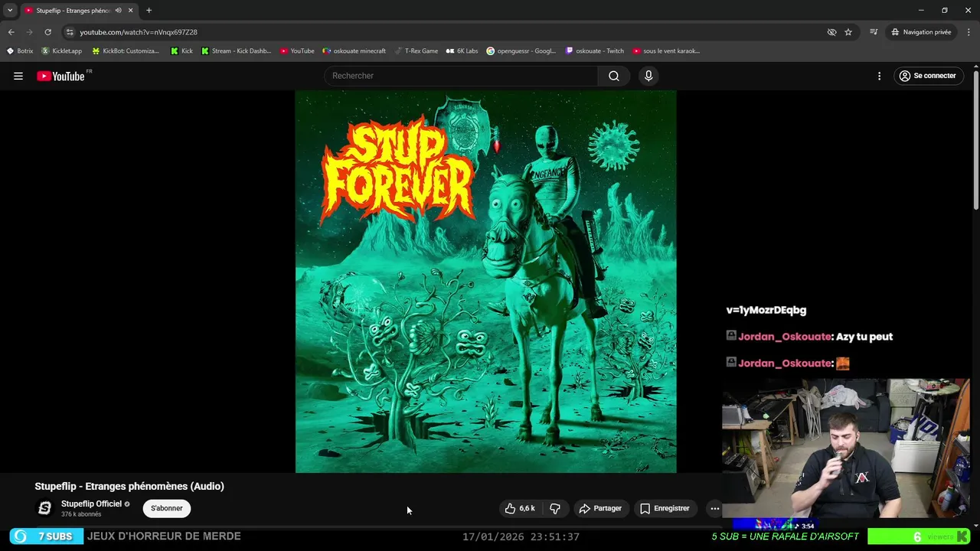
Task: Open the Kick bookmark
Action: tap(181, 51)
